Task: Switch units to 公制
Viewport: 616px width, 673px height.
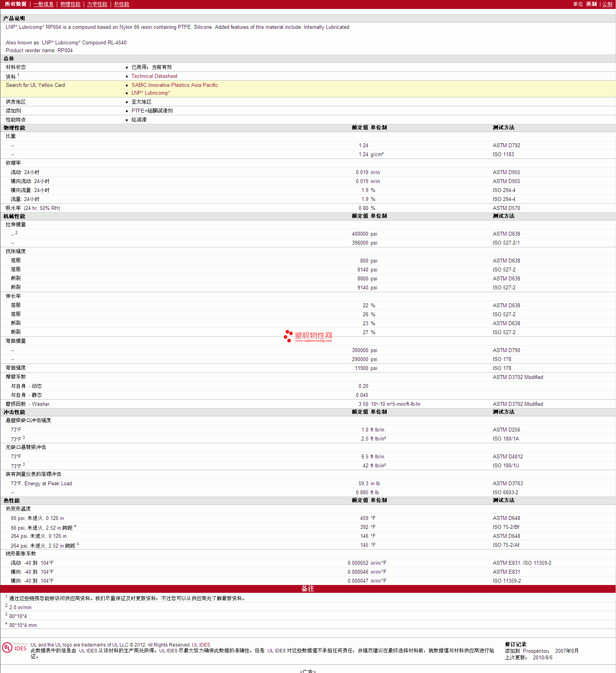Action: point(607,4)
